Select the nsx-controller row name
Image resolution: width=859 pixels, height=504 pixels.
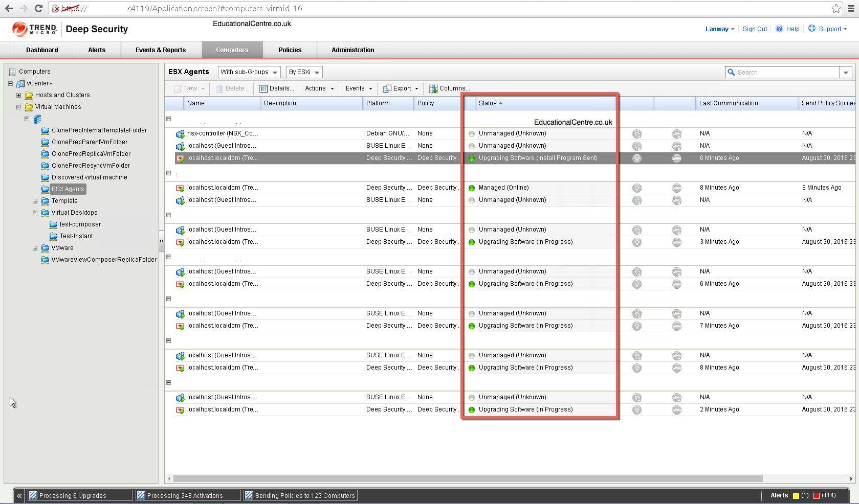coord(222,133)
